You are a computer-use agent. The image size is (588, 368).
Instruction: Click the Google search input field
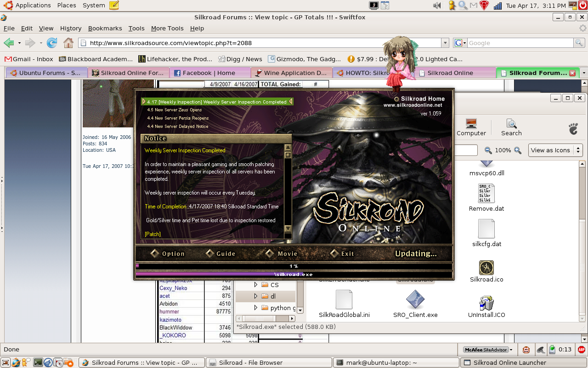(x=520, y=43)
